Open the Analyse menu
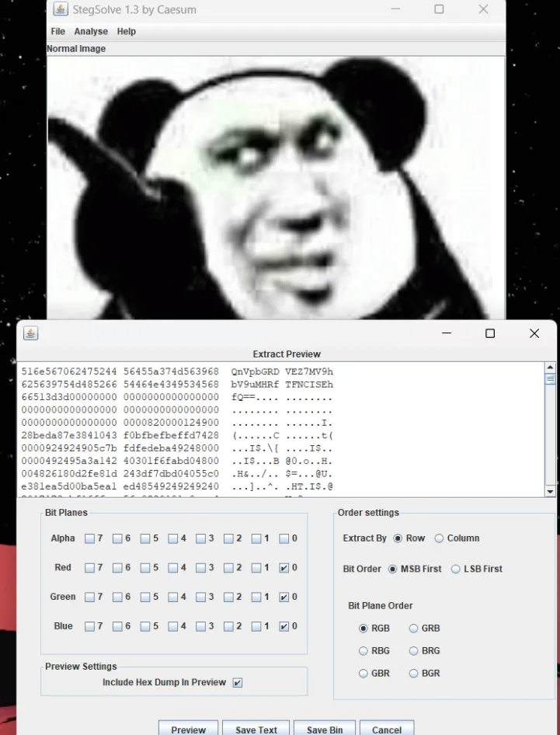 pyautogui.click(x=91, y=31)
